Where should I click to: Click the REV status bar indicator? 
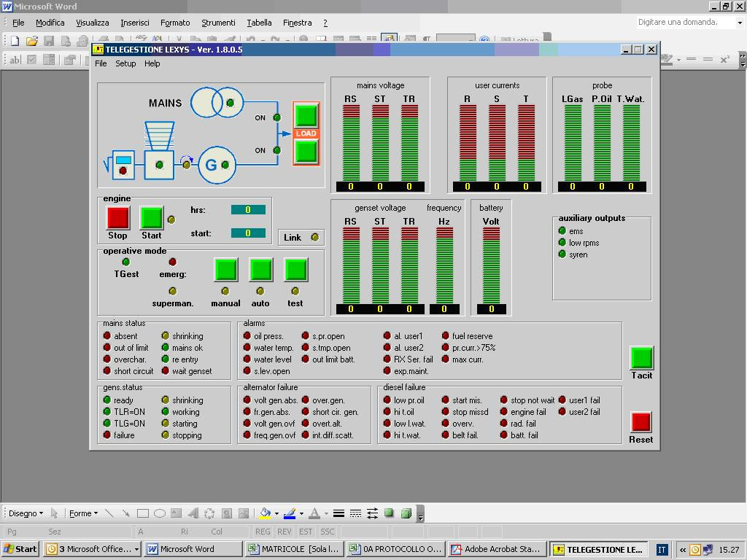coord(284,532)
